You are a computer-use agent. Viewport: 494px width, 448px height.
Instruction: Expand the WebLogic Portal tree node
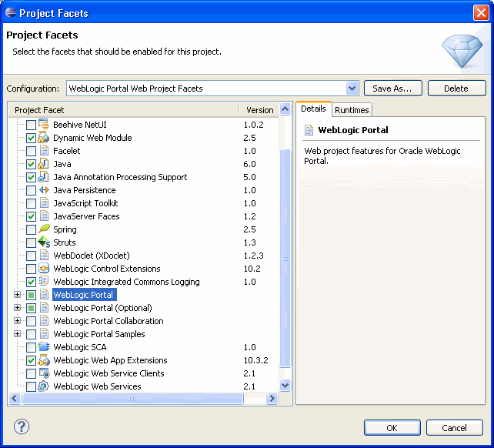18,295
